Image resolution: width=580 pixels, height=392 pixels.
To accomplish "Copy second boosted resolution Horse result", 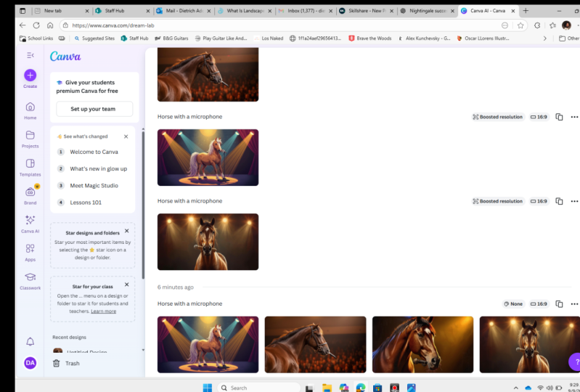I will [559, 201].
